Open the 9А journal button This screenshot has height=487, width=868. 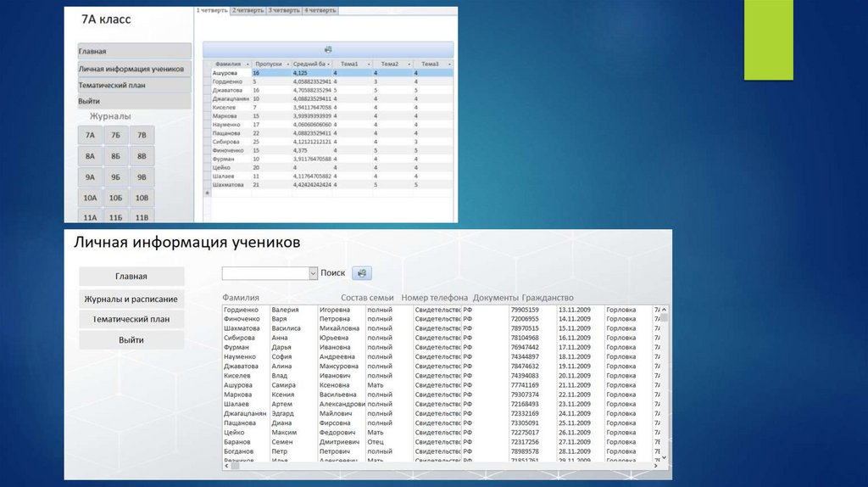pos(90,177)
